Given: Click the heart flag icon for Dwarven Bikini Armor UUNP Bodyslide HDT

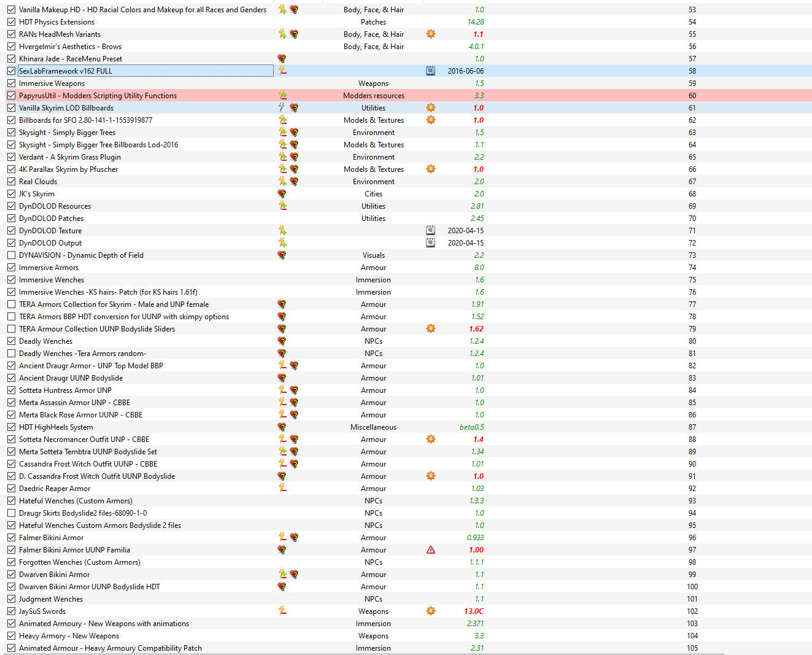Looking at the screenshot, I should pyautogui.click(x=282, y=586).
